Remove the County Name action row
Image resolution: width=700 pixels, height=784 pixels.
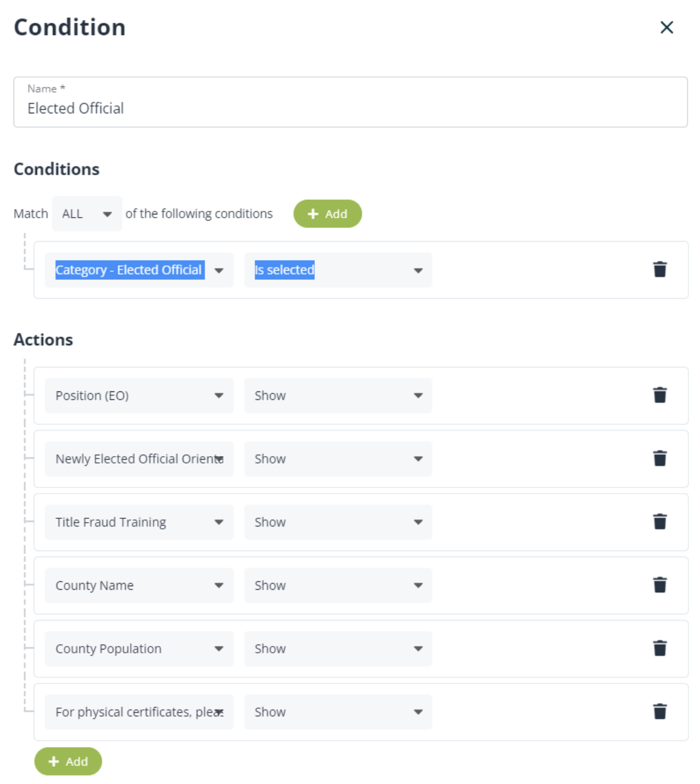(x=659, y=585)
